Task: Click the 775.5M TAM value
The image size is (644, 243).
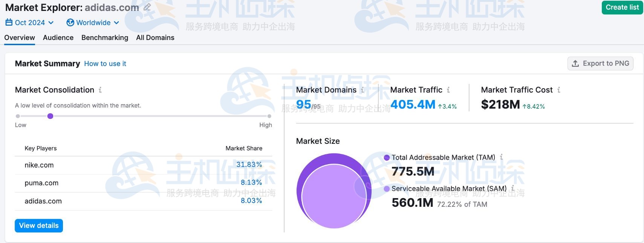Action: 413,172
